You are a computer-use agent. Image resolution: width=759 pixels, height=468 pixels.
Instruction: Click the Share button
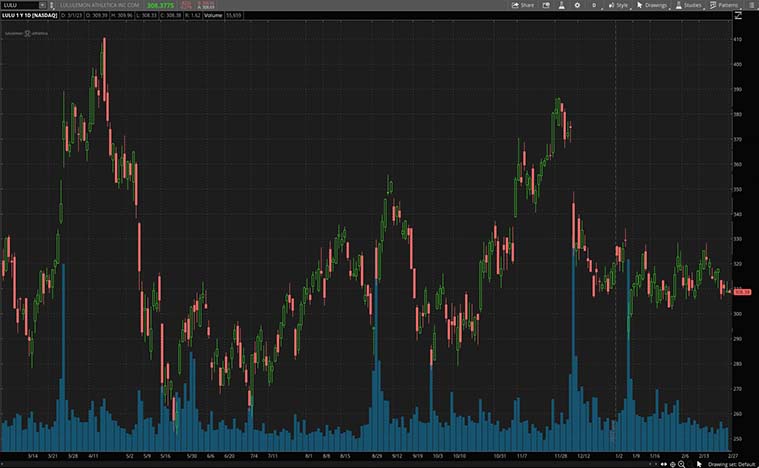tap(523, 5)
